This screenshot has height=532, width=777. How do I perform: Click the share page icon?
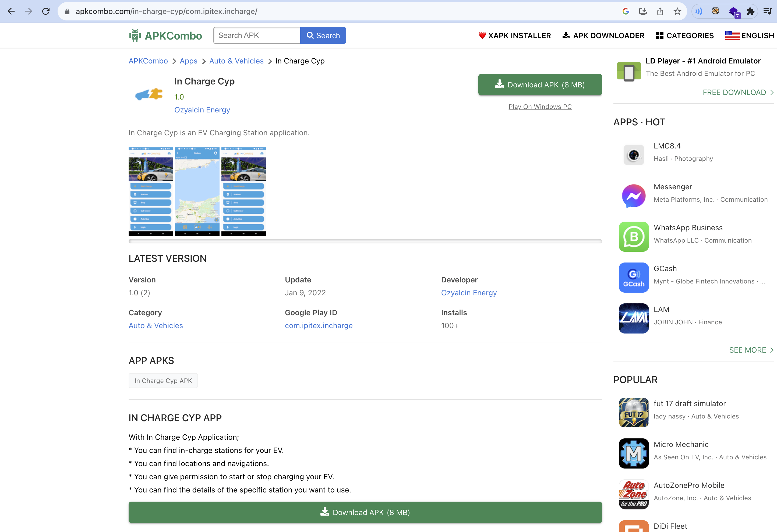[660, 11]
